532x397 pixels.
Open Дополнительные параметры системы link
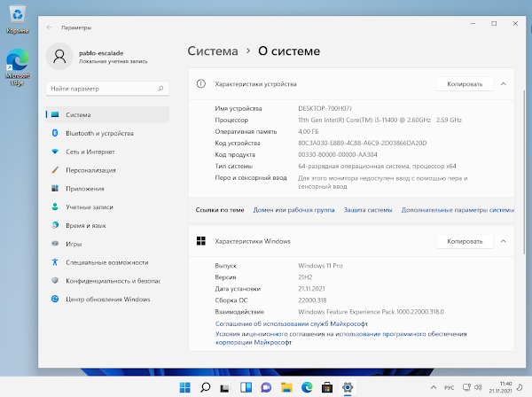[x=458, y=210]
